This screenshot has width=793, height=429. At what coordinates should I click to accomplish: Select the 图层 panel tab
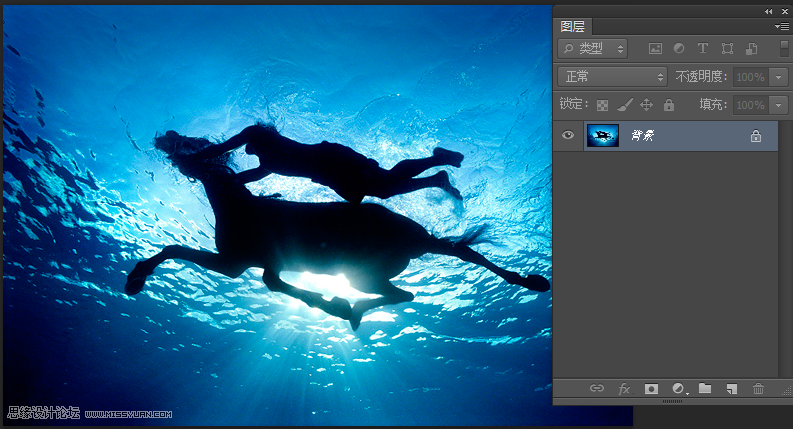(573, 26)
